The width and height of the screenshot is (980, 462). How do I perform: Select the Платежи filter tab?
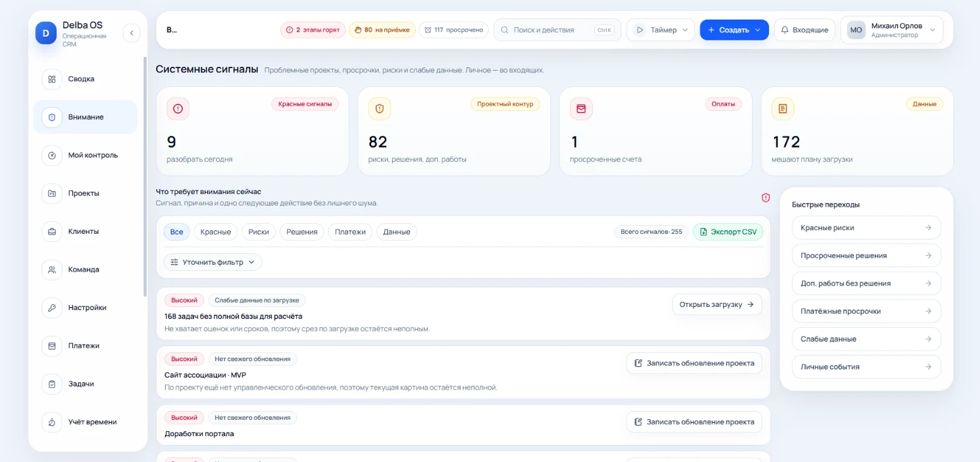pyautogui.click(x=351, y=232)
